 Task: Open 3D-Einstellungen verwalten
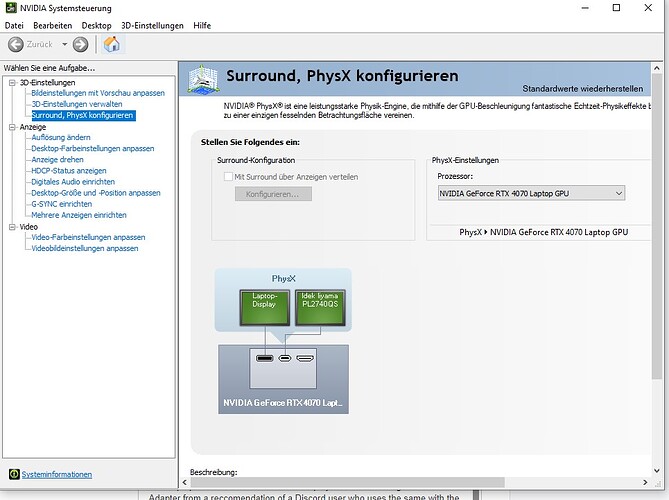(x=77, y=104)
